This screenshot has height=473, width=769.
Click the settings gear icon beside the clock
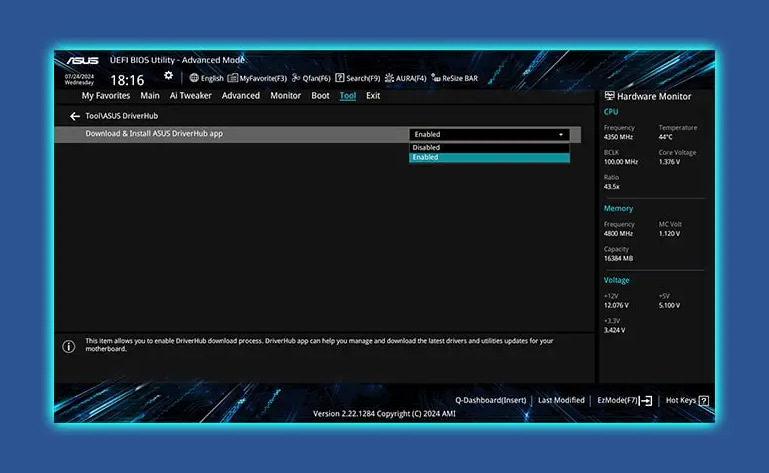click(x=168, y=76)
